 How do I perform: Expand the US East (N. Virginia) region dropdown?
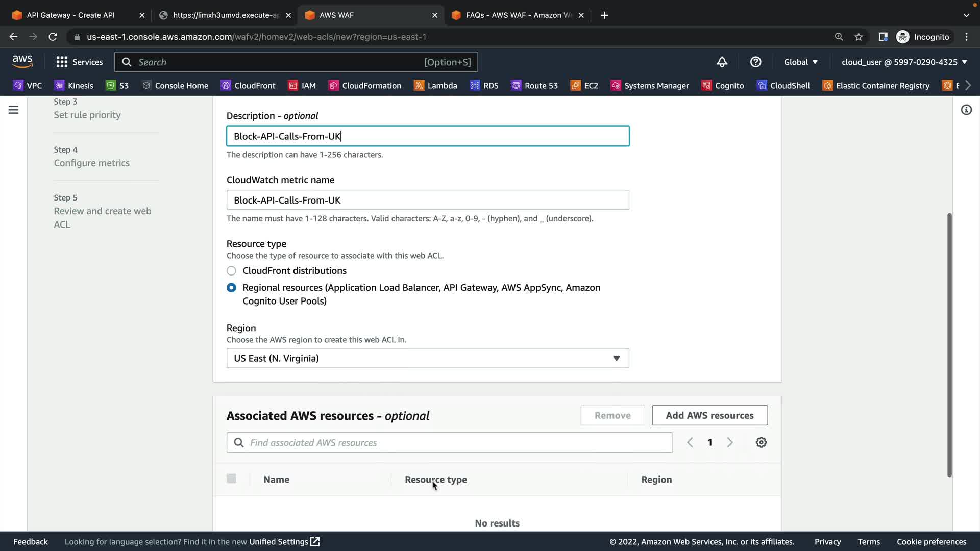427,358
